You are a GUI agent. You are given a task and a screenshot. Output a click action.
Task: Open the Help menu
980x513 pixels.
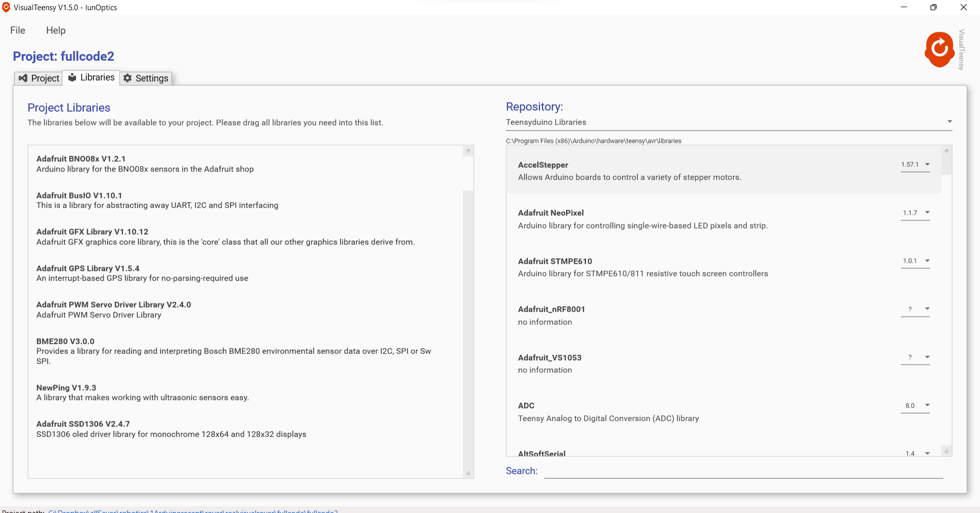pyautogui.click(x=56, y=30)
